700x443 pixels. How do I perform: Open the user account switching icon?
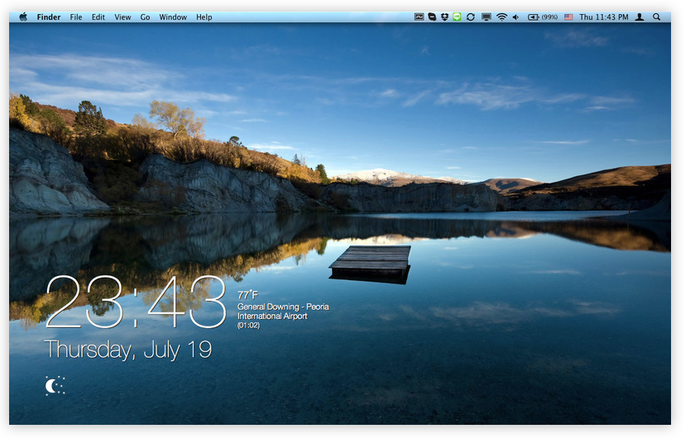point(639,17)
